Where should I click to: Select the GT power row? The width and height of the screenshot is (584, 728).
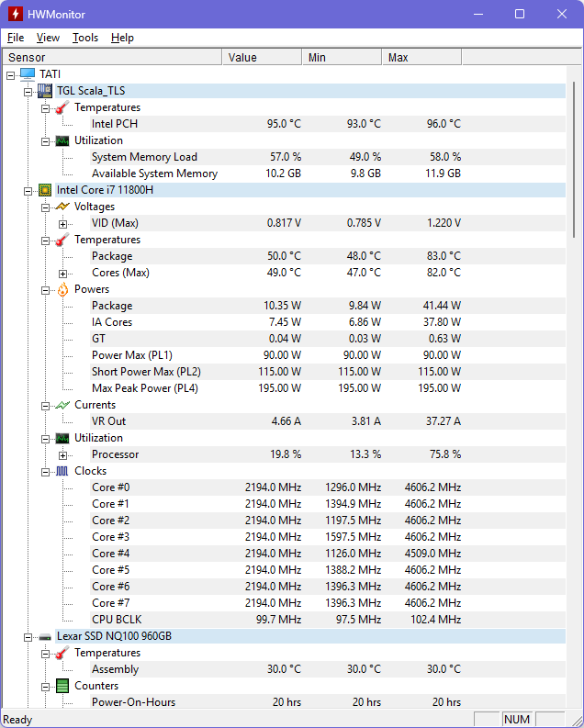point(328,339)
